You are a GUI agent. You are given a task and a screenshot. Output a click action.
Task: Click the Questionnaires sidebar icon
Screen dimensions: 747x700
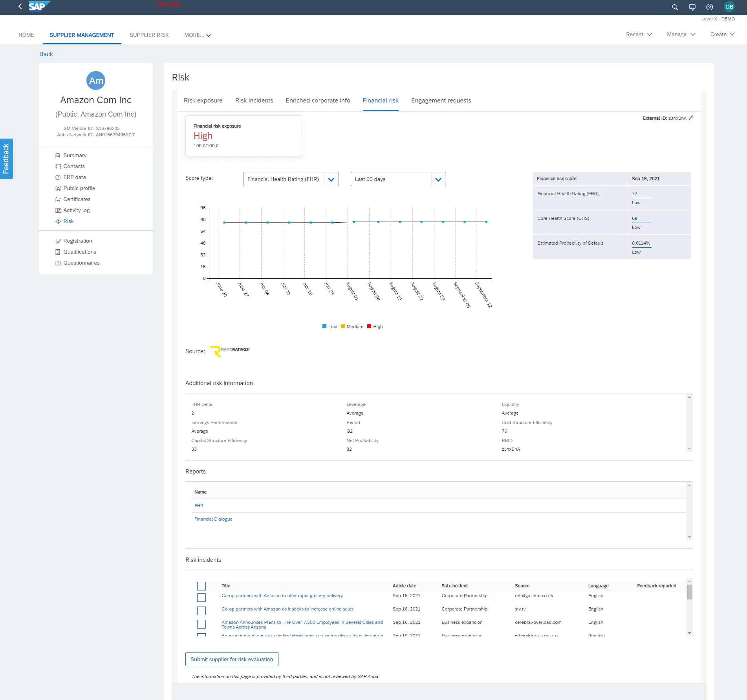(x=58, y=263)
